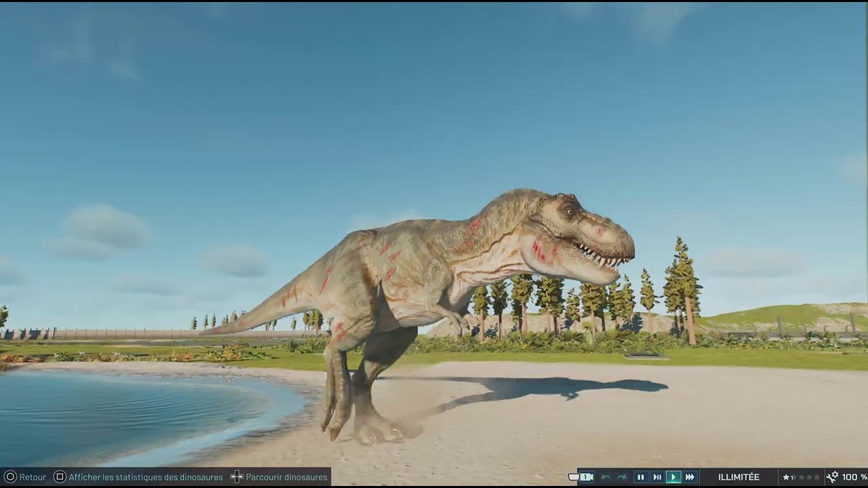Pause the game simulation

click(x=641, y=477)
